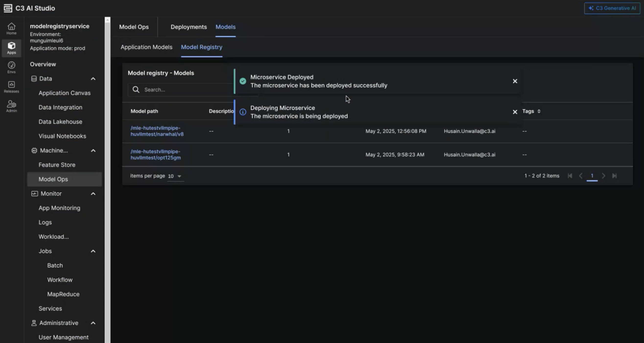Click the C3 AI Studio hamburger menu icon
Viewport: 644px width, 343px height.
[x=8, y=8]
